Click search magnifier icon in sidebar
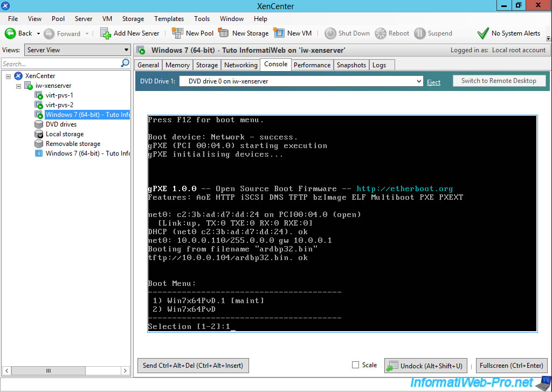552x392 pixels. (125, 64)
